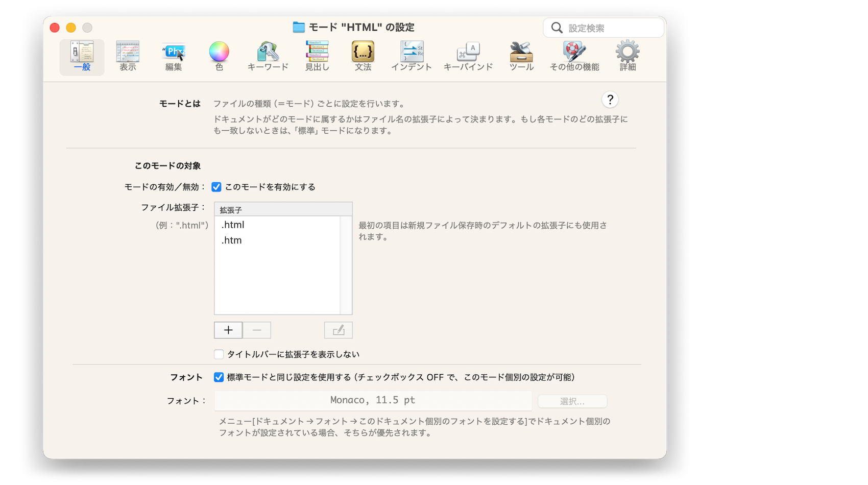Open the キーワード settings pane
This screenshot has height=485, width=868.
coord(268,56)
